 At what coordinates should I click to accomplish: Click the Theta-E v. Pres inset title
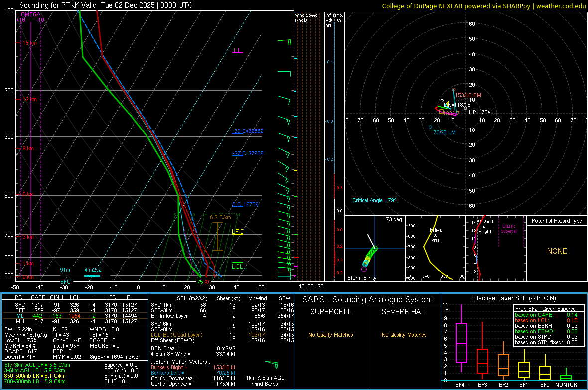pos(435,235)
